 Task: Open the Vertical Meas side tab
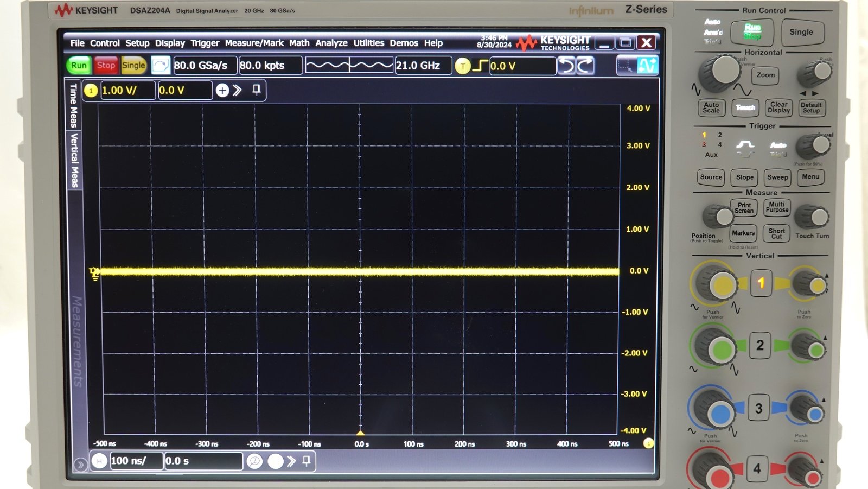(x=74, y=160)
